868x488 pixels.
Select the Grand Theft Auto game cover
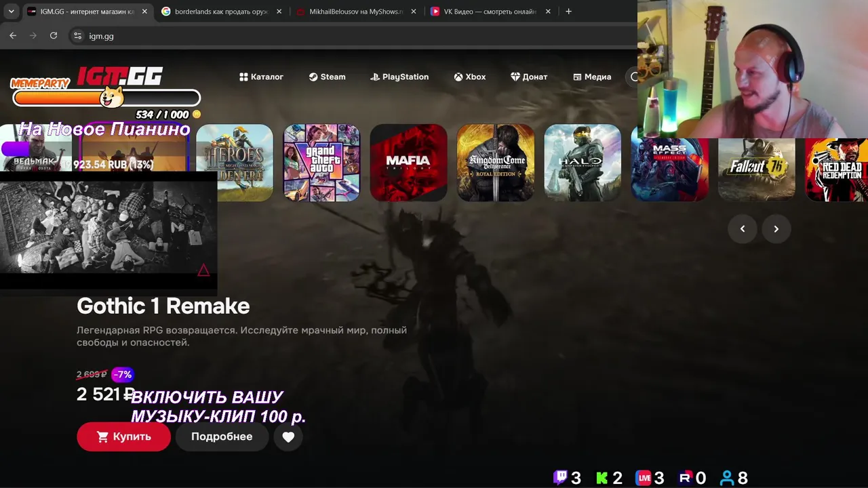pyautogui.click(x=321, y=163)
